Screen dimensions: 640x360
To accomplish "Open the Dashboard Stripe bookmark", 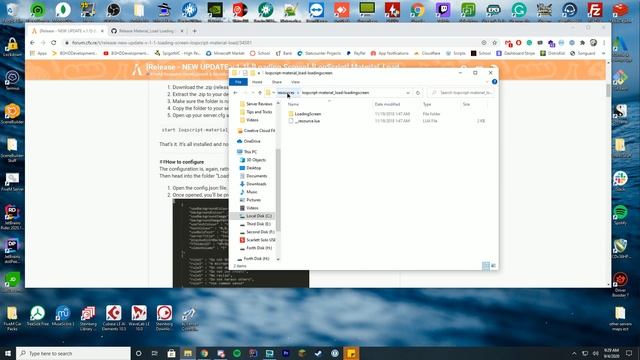I will 515,53.
